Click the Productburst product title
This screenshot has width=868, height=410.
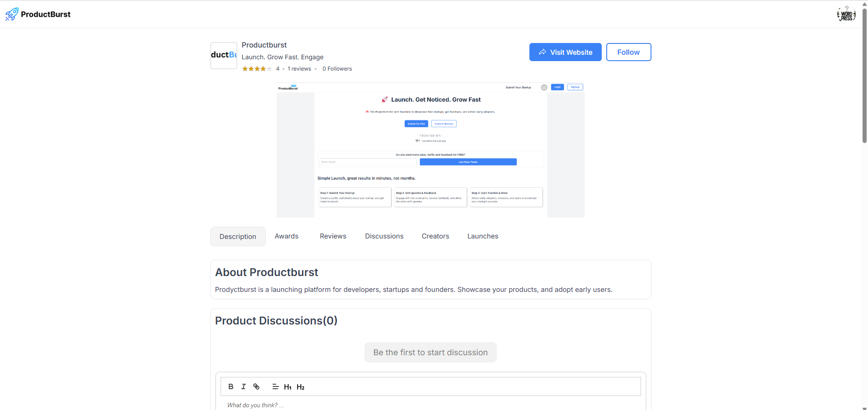[x=264, y=45]
